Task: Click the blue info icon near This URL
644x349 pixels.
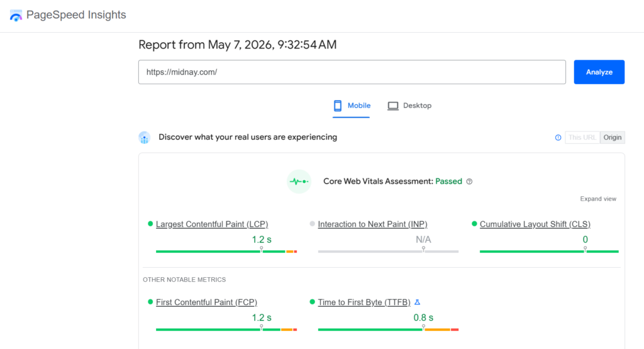Action: [x=558, y=138]
